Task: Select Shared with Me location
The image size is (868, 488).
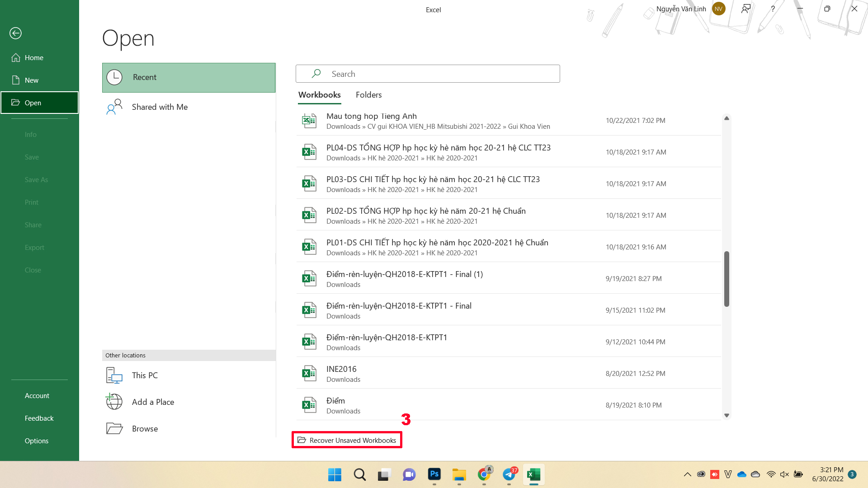Action: point(189,107)
